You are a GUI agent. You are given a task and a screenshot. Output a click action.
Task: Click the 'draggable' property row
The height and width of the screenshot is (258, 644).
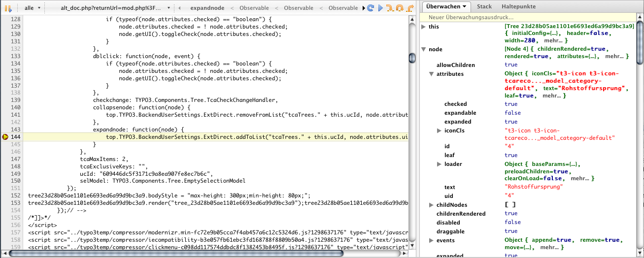527,231
